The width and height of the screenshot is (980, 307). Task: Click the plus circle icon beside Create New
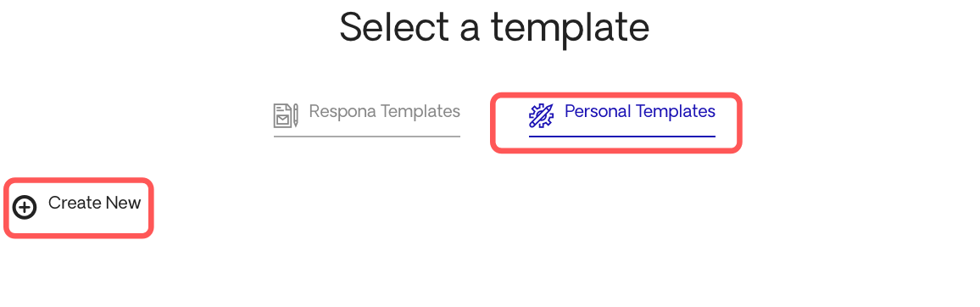pyautogui.click(x=25, y=208)
